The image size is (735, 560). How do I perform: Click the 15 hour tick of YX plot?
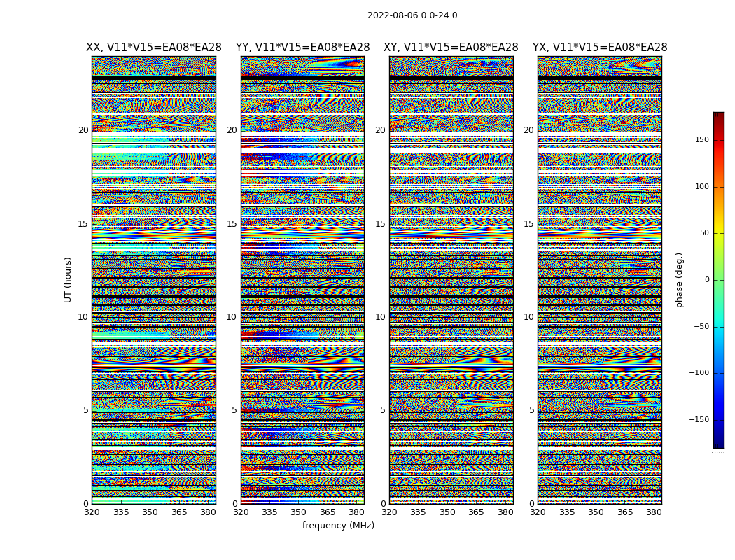click(528, 224)
